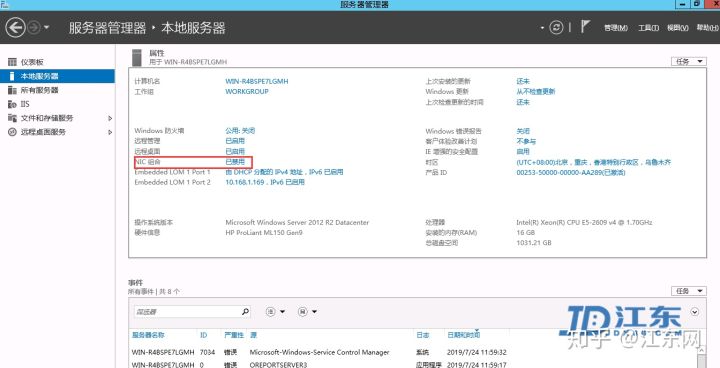
Task: Open the notifications flag
Action: (x=585, y=27)
